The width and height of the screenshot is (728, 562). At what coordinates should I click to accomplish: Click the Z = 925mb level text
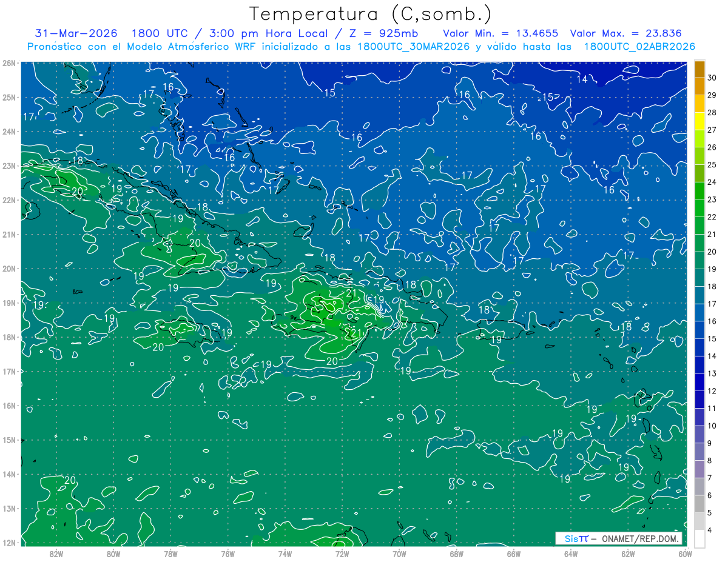click(x=376, y=33)
